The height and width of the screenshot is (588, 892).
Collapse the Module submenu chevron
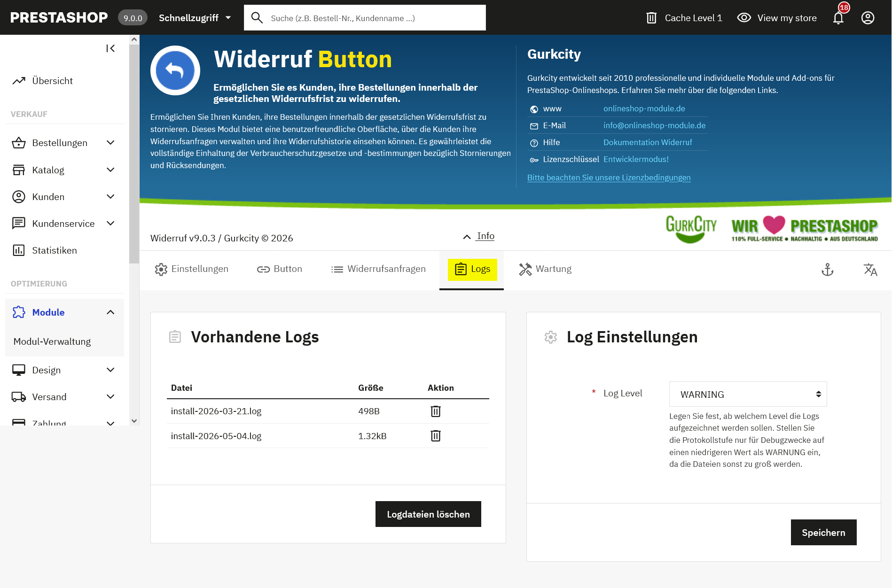[x=110, y=312]
